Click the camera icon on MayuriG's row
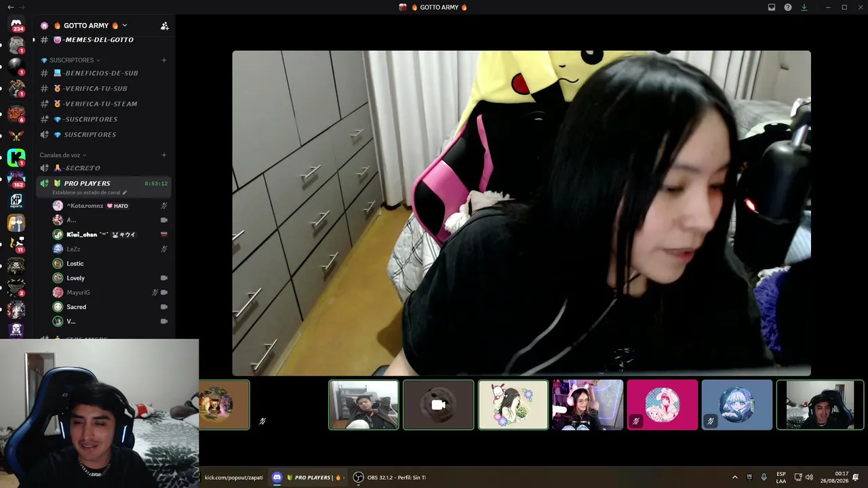 (x=164, y=292)
